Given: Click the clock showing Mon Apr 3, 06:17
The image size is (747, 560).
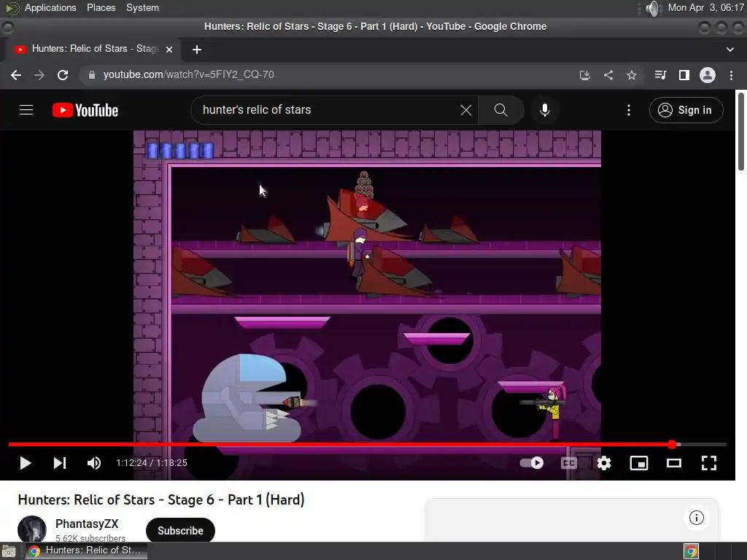Looking at the screenshot, I should pos(705,7).
